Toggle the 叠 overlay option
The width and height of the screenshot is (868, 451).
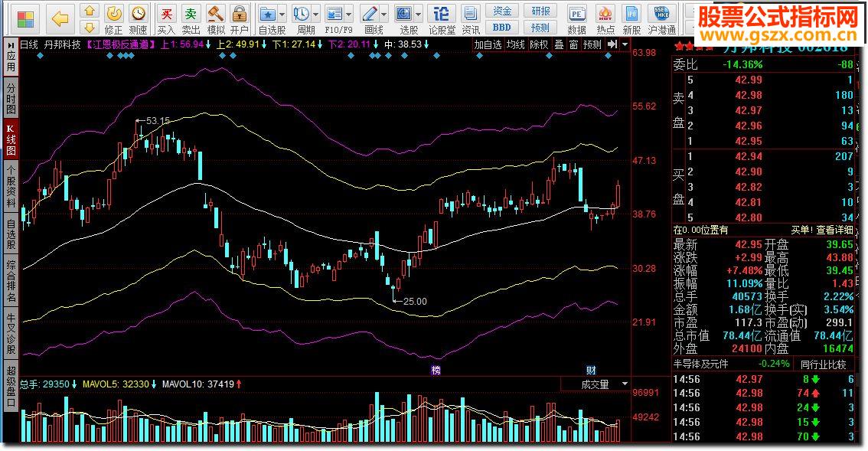point(559,44)
